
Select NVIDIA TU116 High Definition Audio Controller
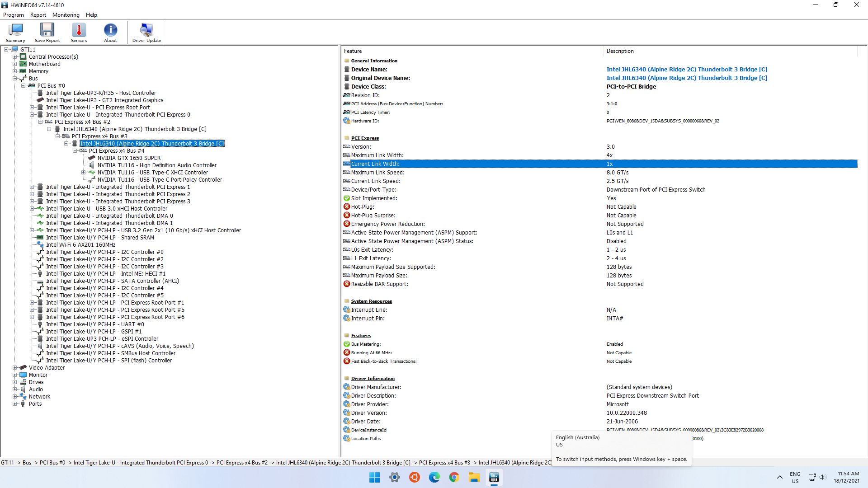[157, 165]
